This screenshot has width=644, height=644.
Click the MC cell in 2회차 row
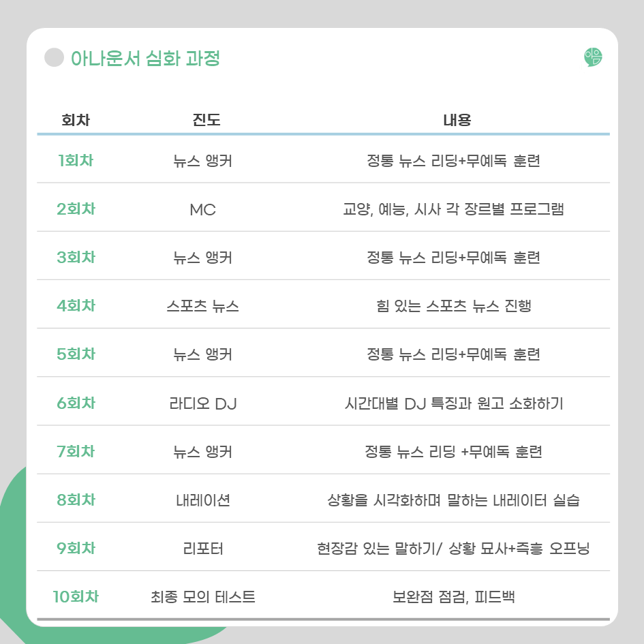203,210
